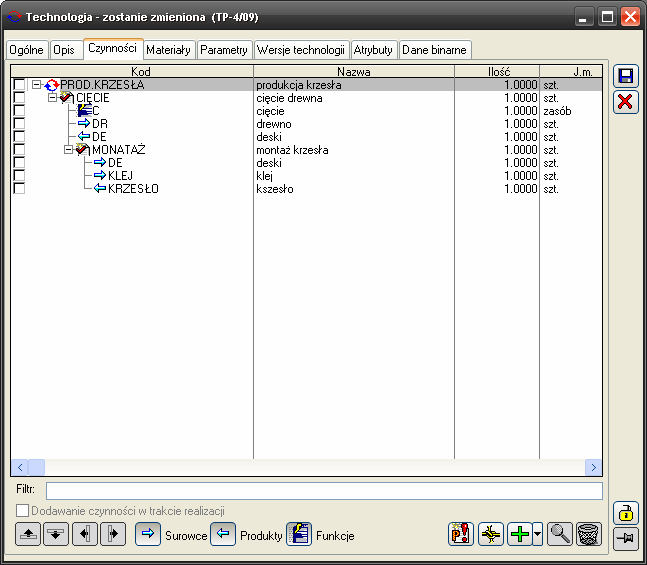Move the item down with the down-arrow button

[x=56, y=534]
